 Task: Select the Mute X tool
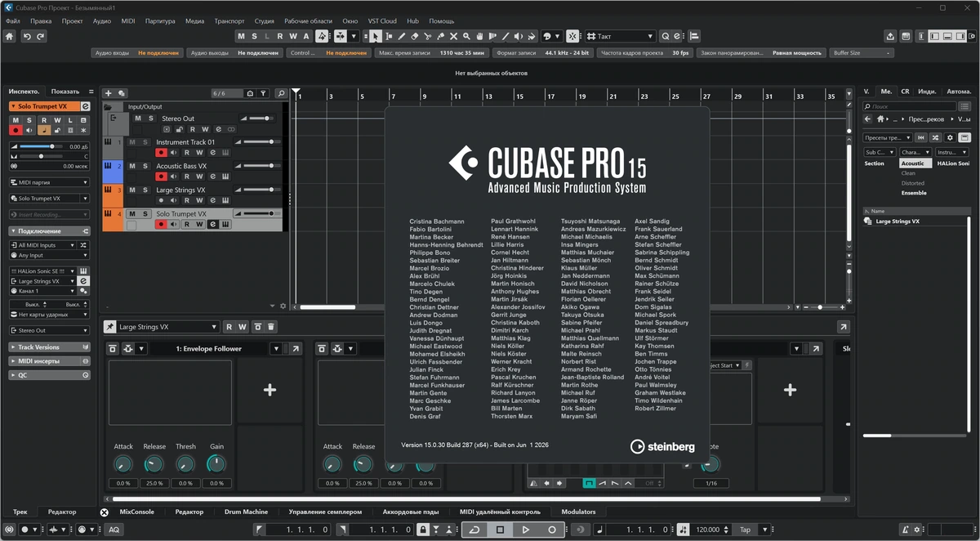(454, 36)
